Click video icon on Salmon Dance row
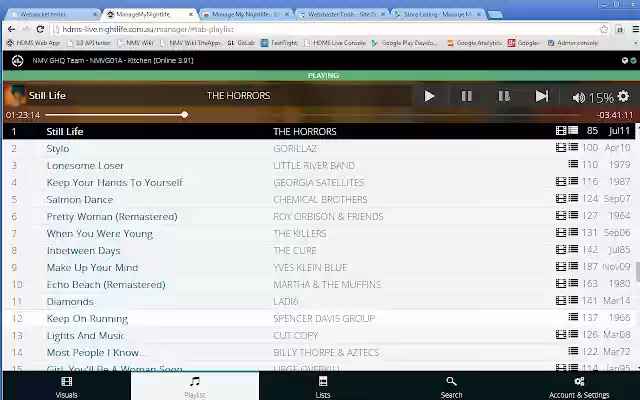Screen dimensions: 640x400 (561, 198)
